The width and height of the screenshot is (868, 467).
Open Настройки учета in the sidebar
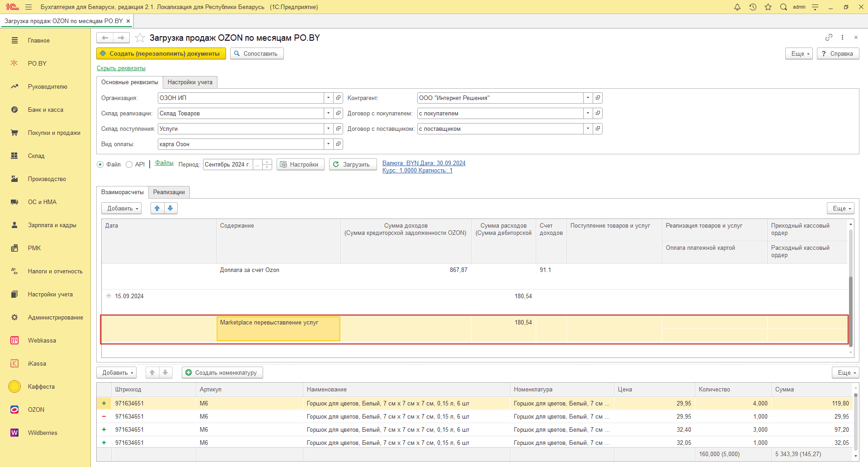50,294
